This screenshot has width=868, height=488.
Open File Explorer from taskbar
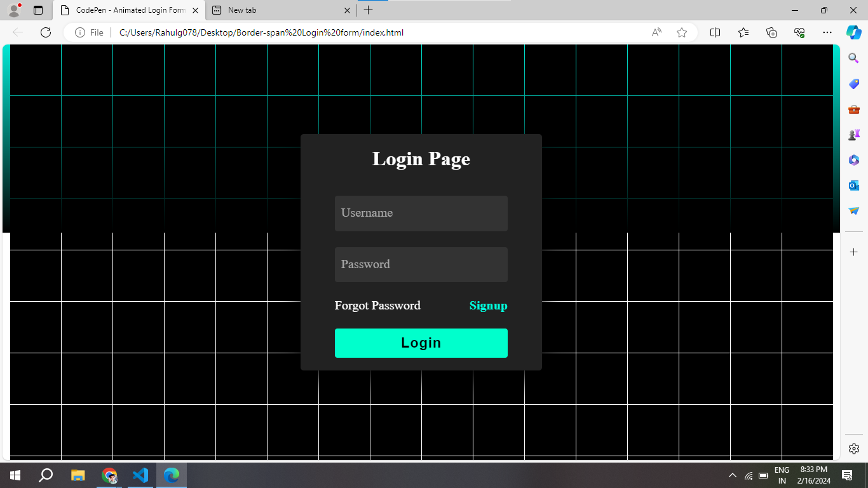click(x=78, y=475)
